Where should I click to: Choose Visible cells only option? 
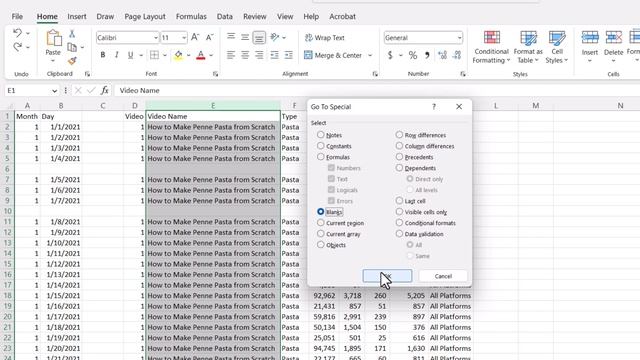pos(399,211)
